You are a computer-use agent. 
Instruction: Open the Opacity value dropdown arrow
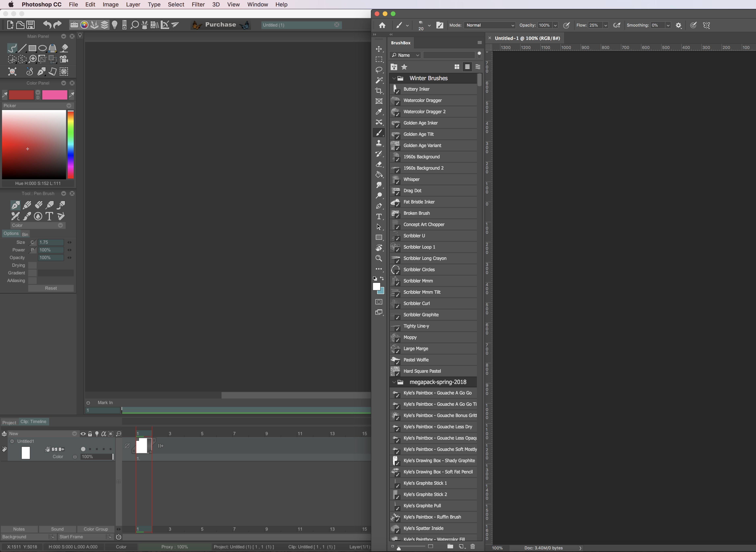[x=555, y=25]
